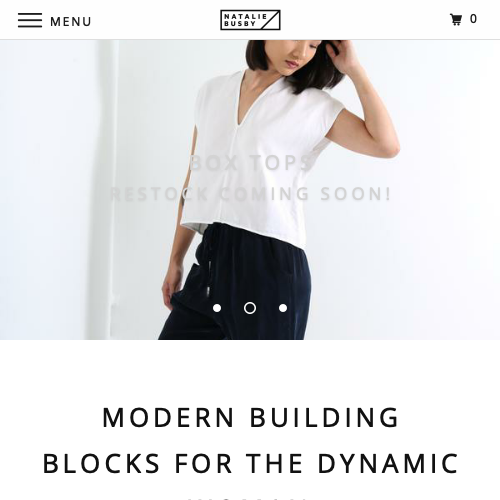500x500 pixels.
Task: Click the RESTOCK COMING SOON! caption
Action: coord(250,194)
